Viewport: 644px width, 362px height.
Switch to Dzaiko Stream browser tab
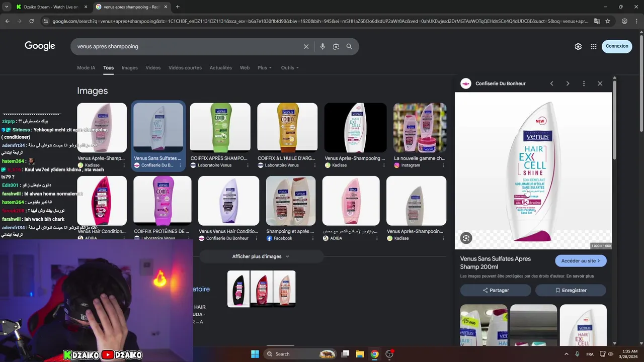click(x=51, y=7)
